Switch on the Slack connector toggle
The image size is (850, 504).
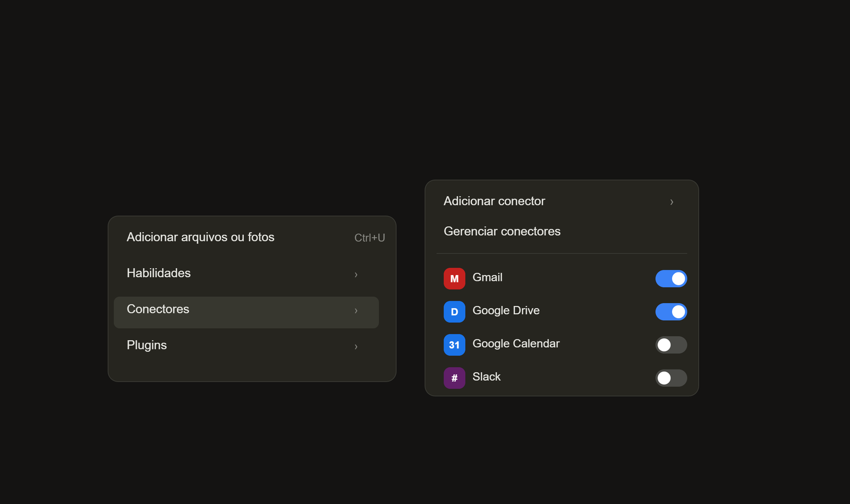[671, 378]
